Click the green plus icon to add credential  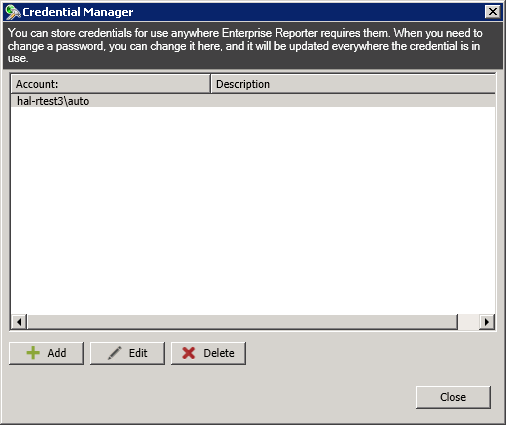pyautogui.click(x=33, y=353)
